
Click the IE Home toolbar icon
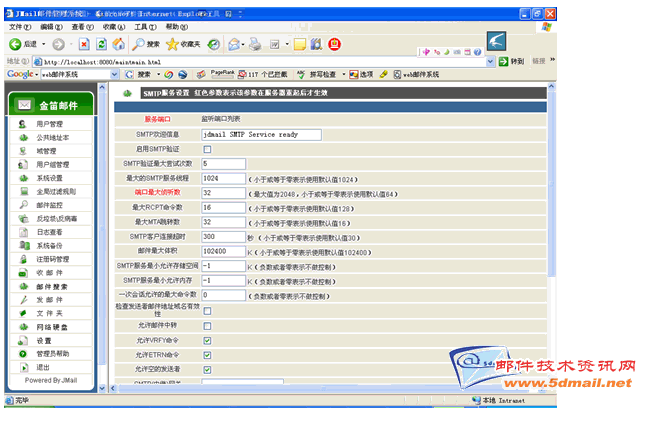pos(117,45)
